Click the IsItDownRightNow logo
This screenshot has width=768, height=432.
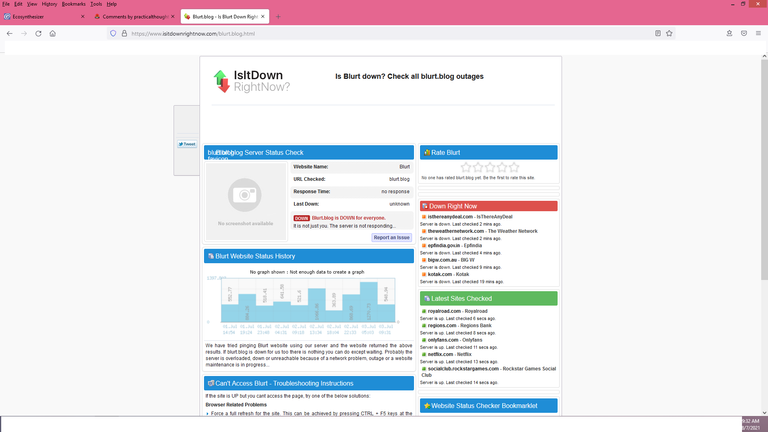click(x=252, y=81)
